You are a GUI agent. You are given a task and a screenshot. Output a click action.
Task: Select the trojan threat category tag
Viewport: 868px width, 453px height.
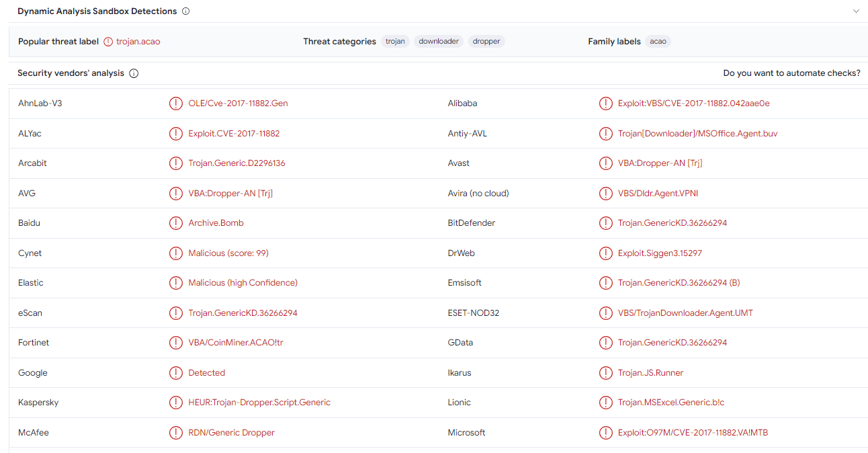tap(395, 42)
